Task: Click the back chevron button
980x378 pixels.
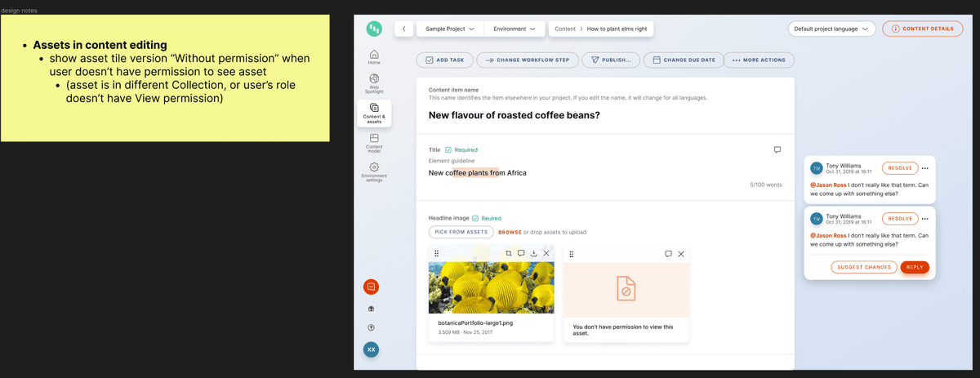Action: (x=404, y=29)
